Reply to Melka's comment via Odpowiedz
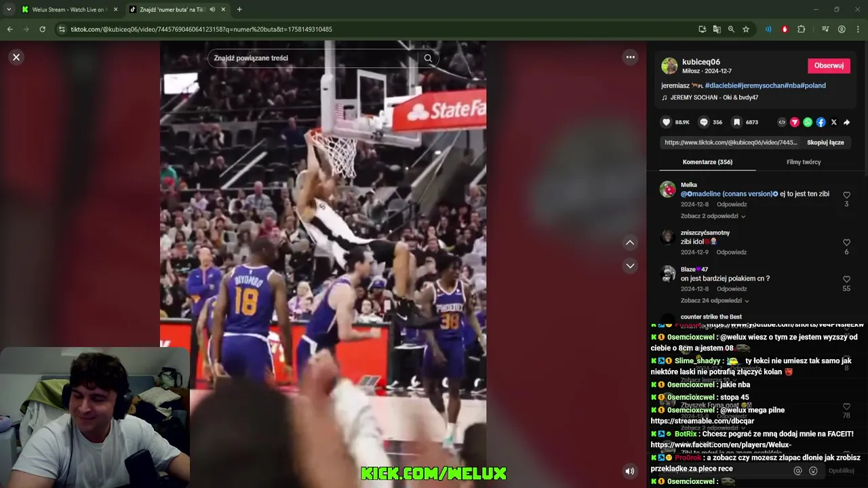Screen dimensions: 868x488 [x=732, y=205]
